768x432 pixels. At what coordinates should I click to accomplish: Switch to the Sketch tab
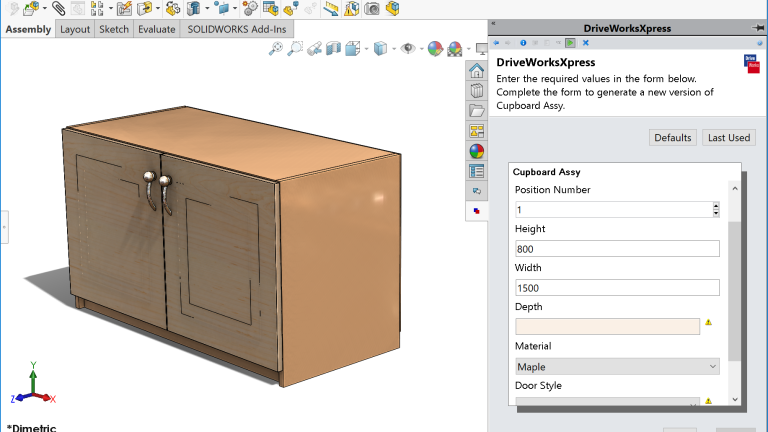(114, 29)
